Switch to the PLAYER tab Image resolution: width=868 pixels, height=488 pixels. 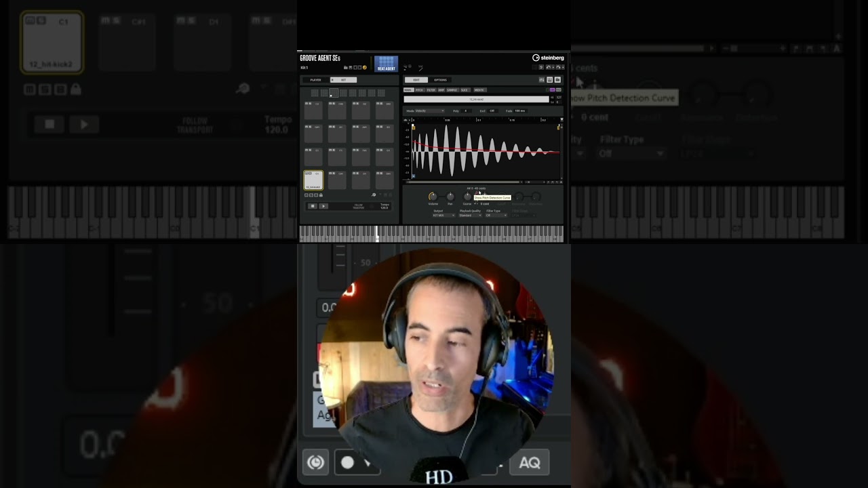[x=315, y=80]
